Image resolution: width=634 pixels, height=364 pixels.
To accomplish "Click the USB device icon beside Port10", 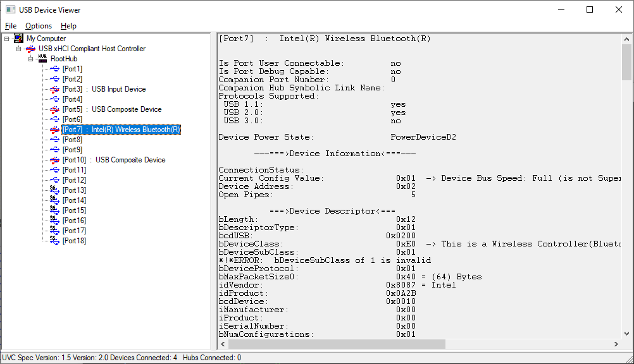I will click(x=55, y=160).
